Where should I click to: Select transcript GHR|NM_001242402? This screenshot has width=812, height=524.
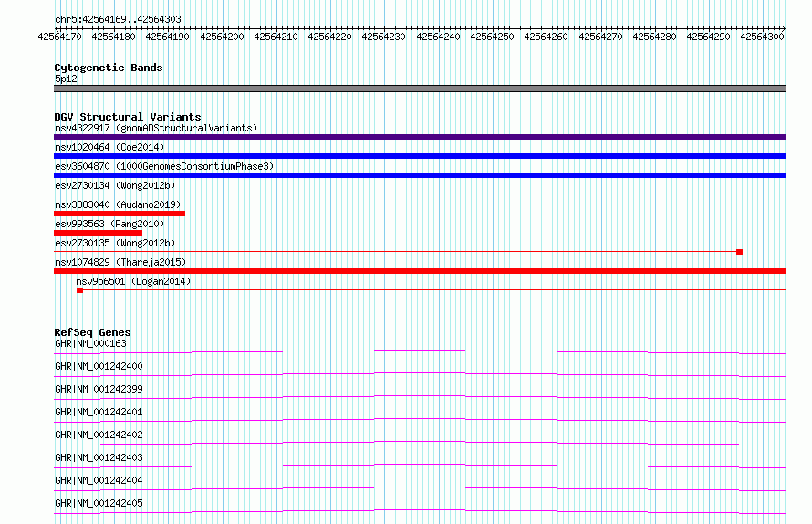click(x=99, y=435)
